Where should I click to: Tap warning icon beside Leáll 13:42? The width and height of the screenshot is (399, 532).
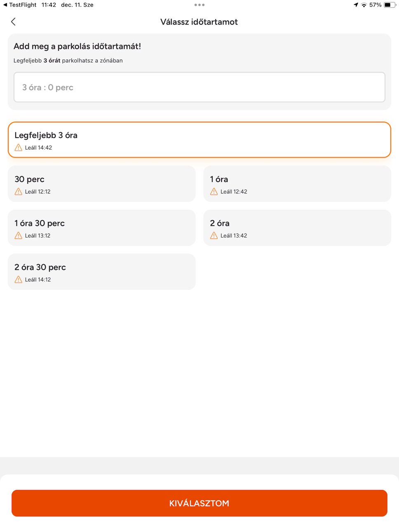tap(214, 235)
